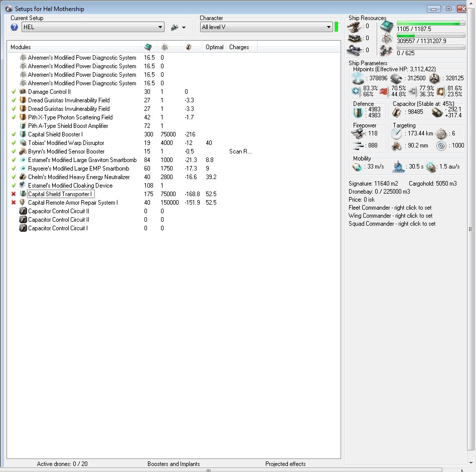Open Boosters and Implants panel

pyautogui.click(x=174, y=464)
